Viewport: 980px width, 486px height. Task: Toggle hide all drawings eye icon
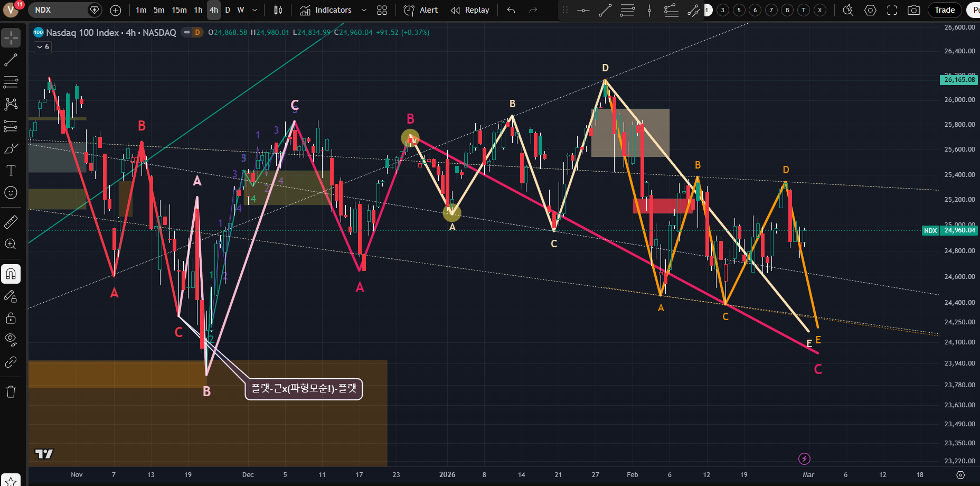tap(11, 339)
